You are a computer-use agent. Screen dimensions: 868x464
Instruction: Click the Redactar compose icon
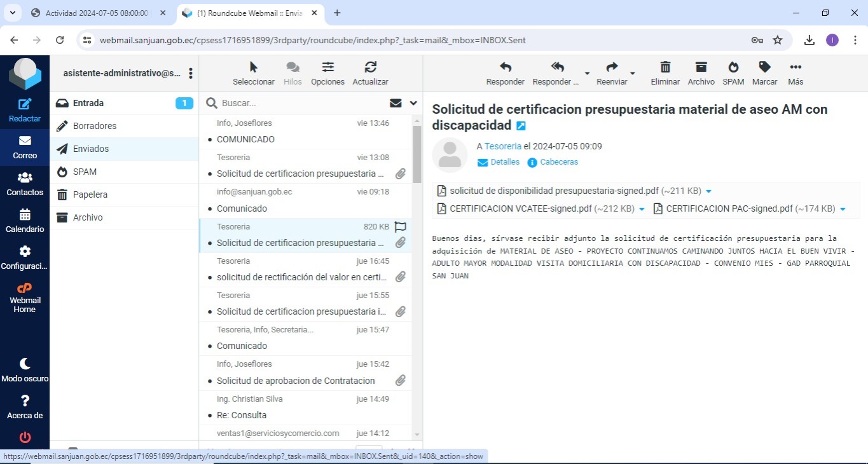point(25,105)
